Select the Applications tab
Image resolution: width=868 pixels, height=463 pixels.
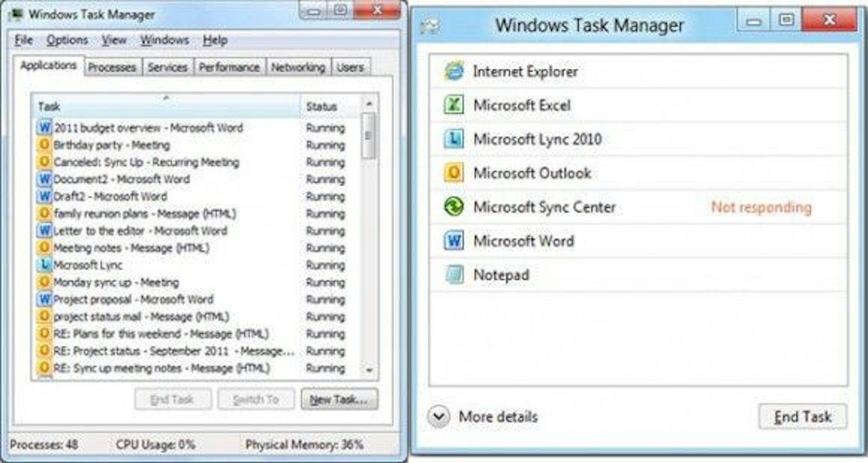pos(48,66)
